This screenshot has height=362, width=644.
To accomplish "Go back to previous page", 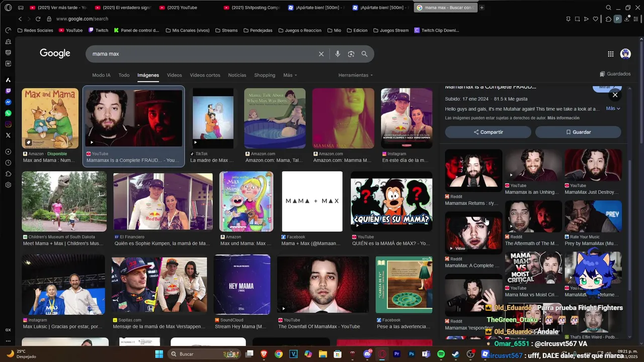I will tap(20, 19).
